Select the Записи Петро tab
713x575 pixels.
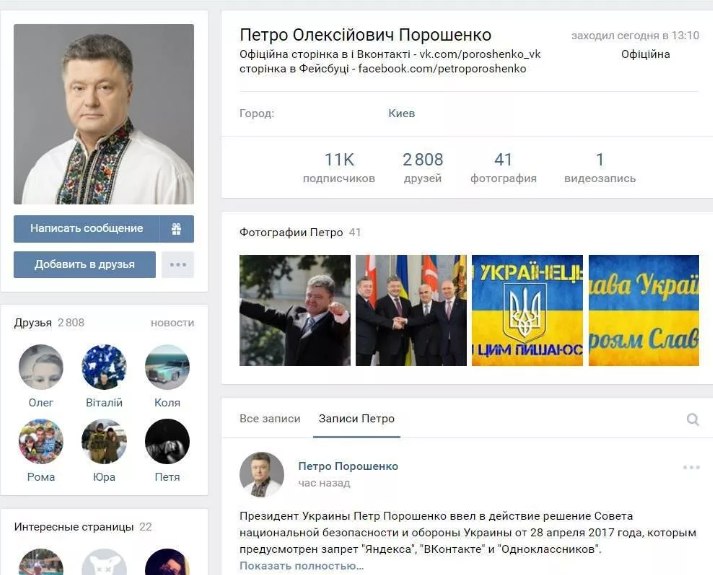click(356, 419)
